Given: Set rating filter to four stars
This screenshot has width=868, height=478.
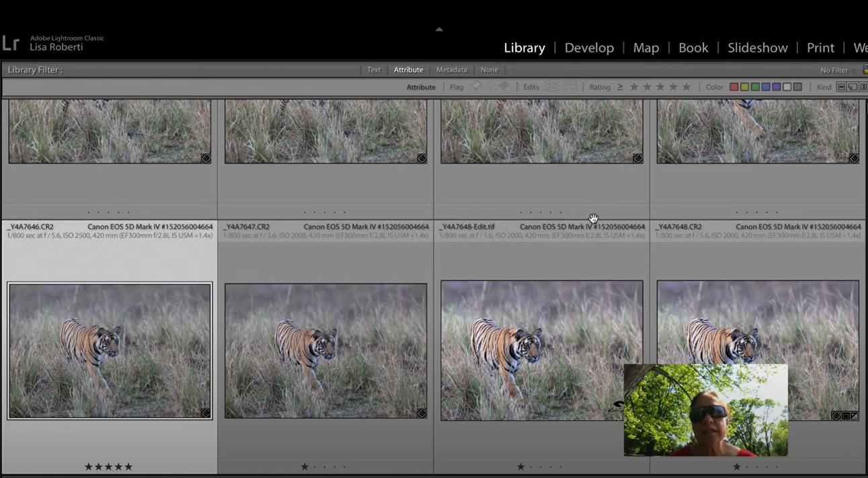Looking at the screenshot, I should pos(673,87).
